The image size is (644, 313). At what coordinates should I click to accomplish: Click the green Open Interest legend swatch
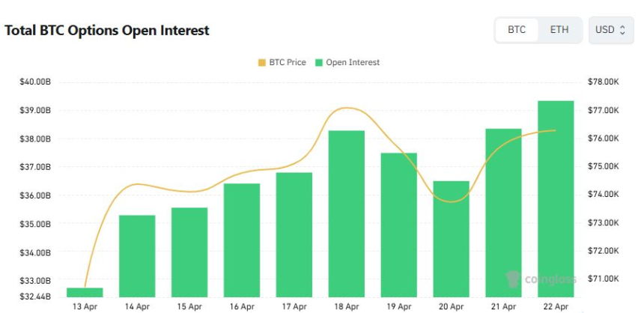(x=318, y=62)
